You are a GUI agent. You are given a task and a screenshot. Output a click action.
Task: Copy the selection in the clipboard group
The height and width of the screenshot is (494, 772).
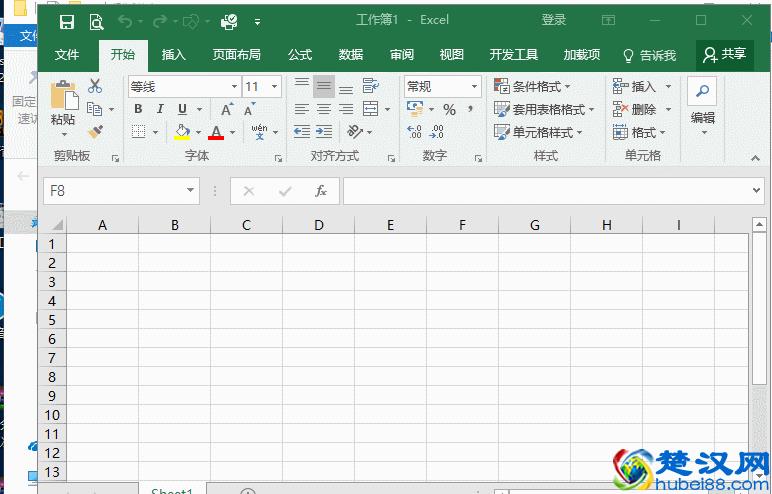(x=94, y=109)
